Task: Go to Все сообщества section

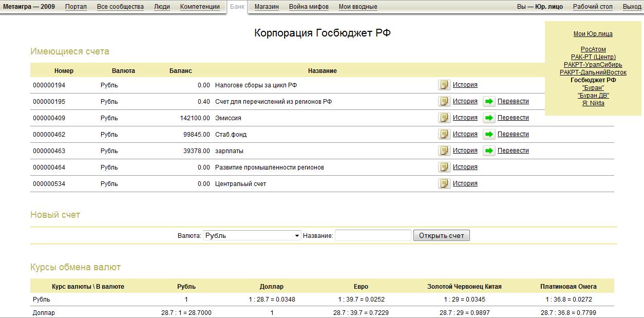Action: [x=120, y=7]
